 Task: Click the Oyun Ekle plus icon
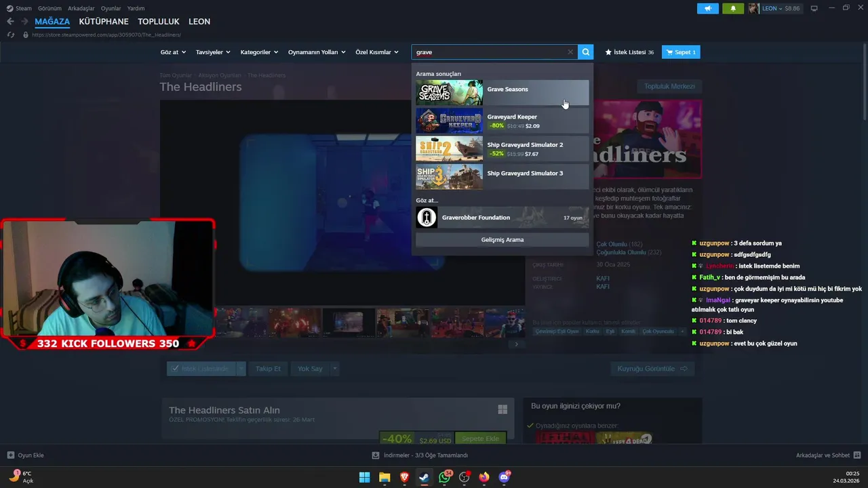point(11,455)
